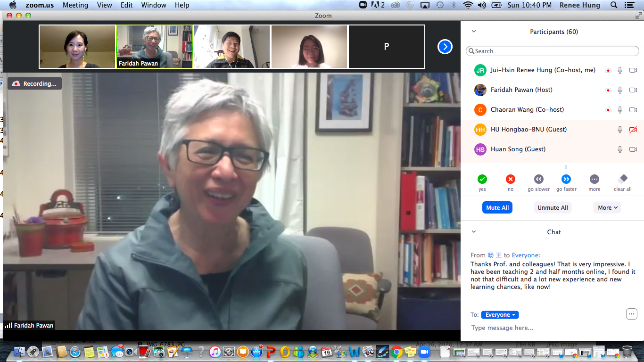Screen dimensions: 644x362
Task: Click the yes green check reaction icon
Action: click(x=482, y=179)
